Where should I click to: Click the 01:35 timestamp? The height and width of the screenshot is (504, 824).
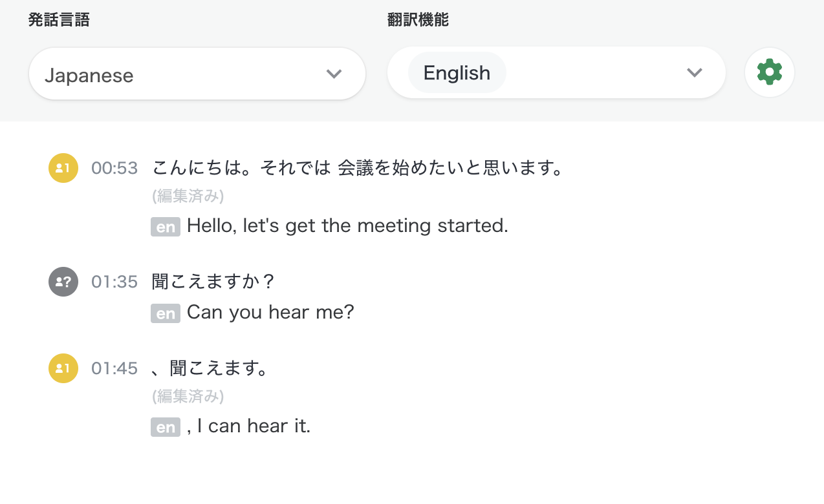(x=114, y=282)
